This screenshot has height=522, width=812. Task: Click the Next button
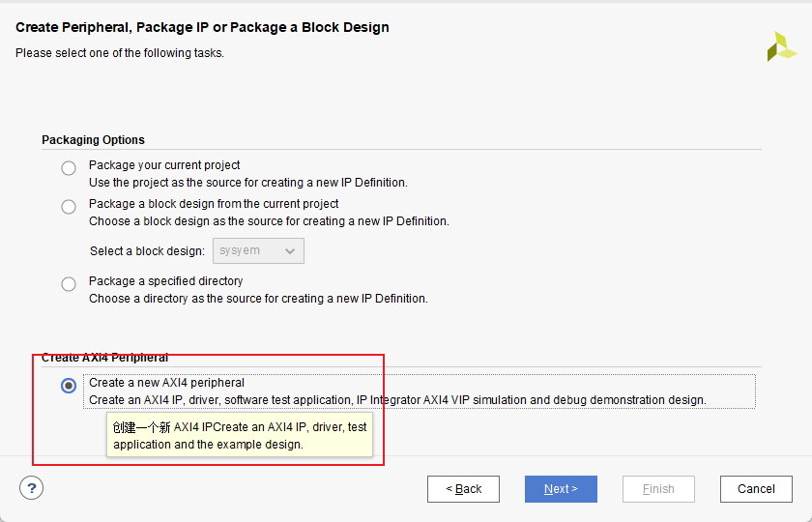pyautogui.click(x=561, y=489)
